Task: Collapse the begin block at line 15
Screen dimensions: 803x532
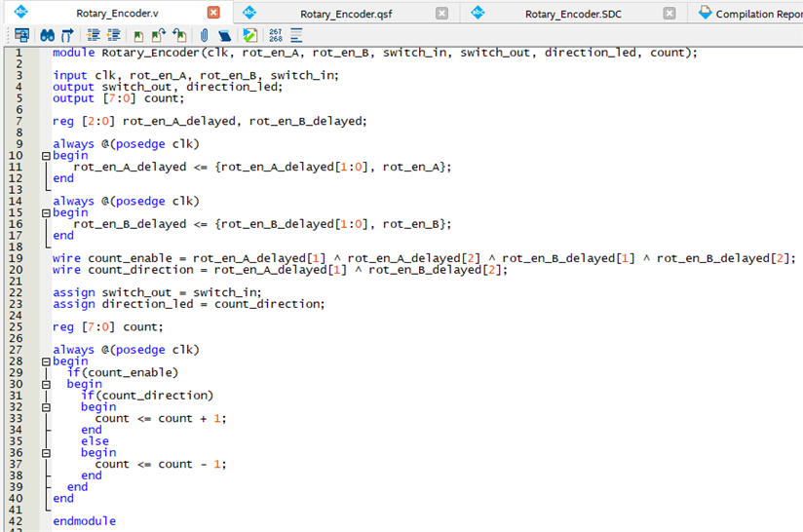Action: tap(46, 213)
